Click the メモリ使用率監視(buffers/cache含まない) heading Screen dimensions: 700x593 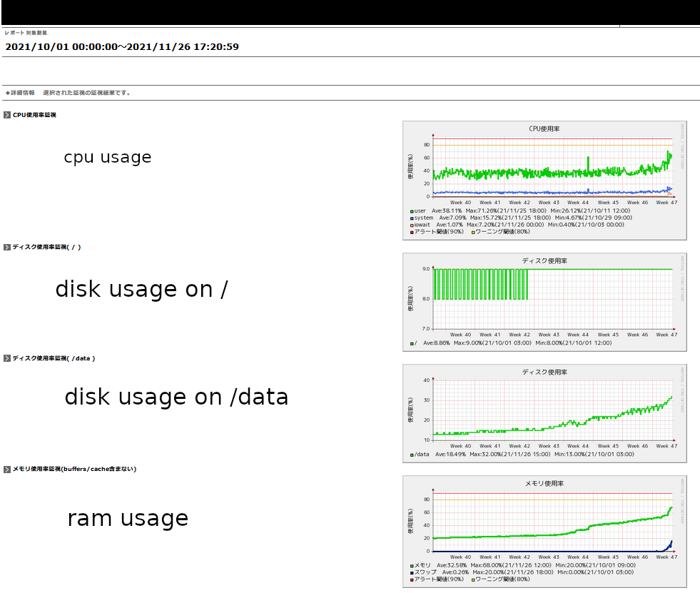(x=74, y=469)
